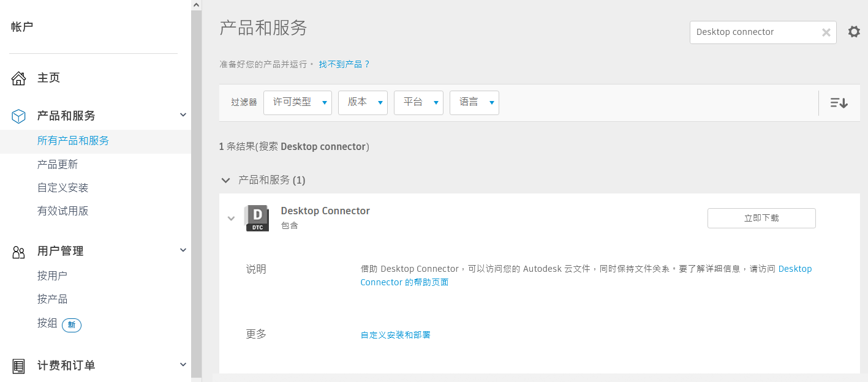The image size is (868, 382).
Task: Open the 版本 filter dropdown
Action: (363, 103)
